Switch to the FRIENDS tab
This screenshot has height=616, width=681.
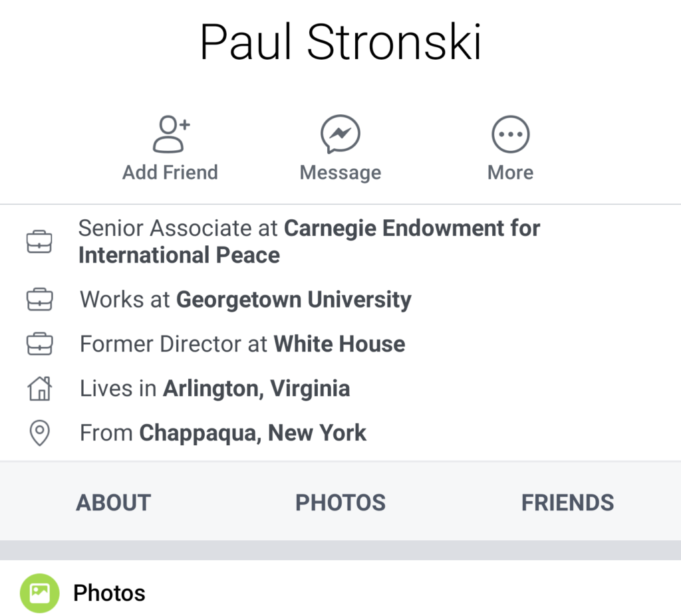click(x=568, y=502)
